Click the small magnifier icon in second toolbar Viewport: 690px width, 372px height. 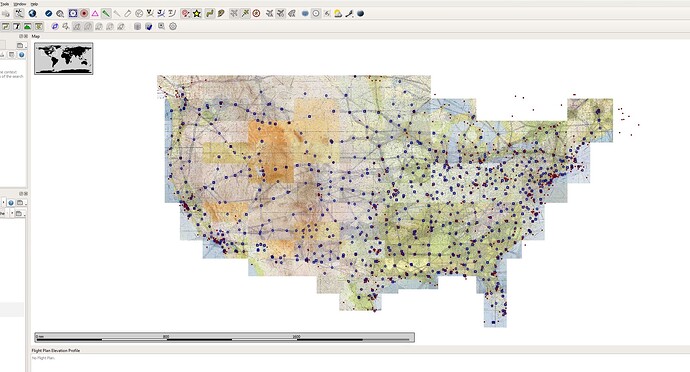tap(161, 26)
